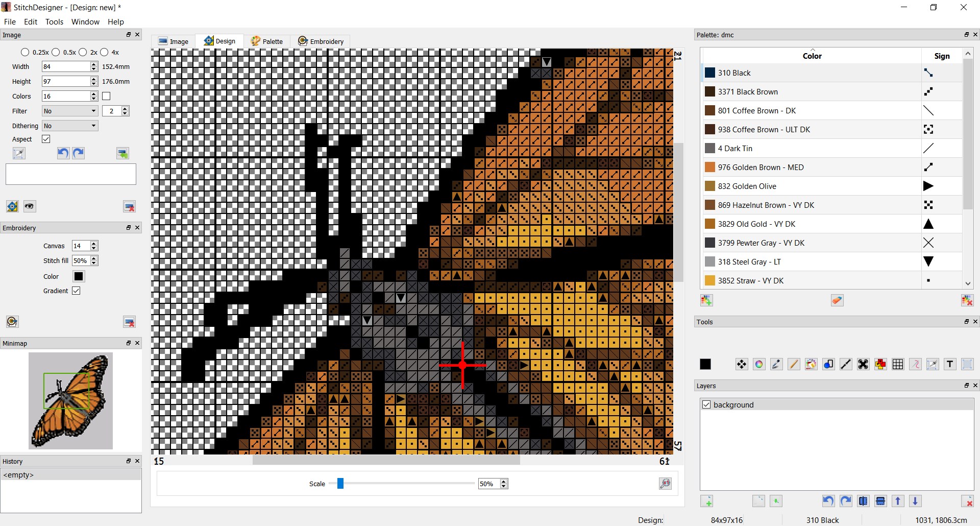Click the eye preview icon in Image panel
Image resolution: width=980 pixels, height=526 pixels.
29,206
